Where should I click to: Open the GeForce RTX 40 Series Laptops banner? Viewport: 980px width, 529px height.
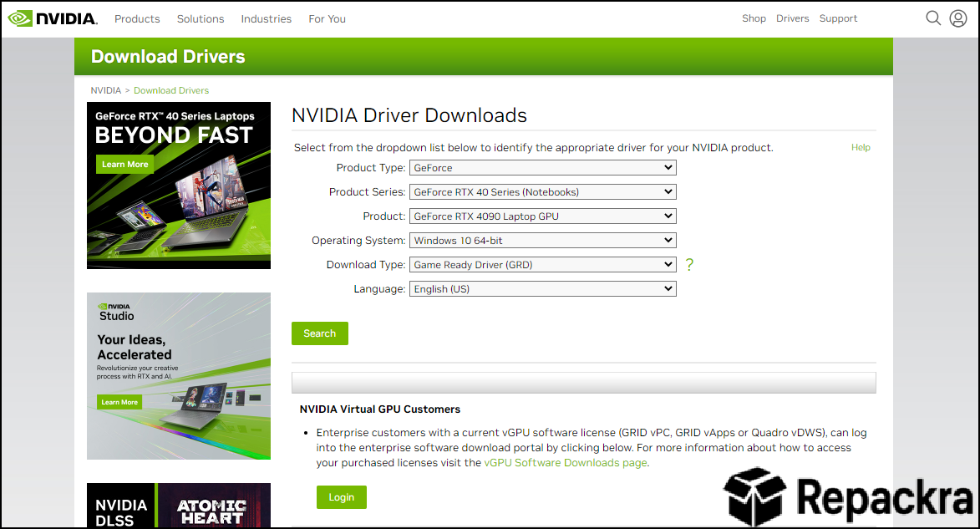[x=179, y=186]
